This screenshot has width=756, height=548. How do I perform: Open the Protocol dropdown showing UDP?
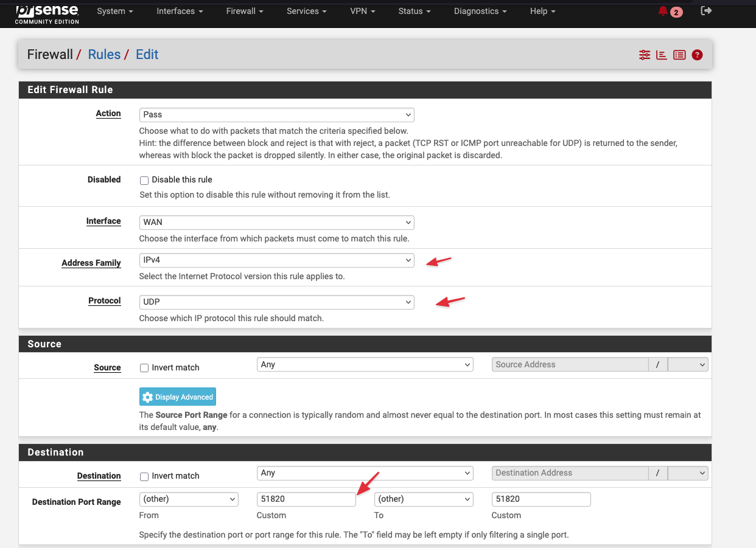(276, 302)
